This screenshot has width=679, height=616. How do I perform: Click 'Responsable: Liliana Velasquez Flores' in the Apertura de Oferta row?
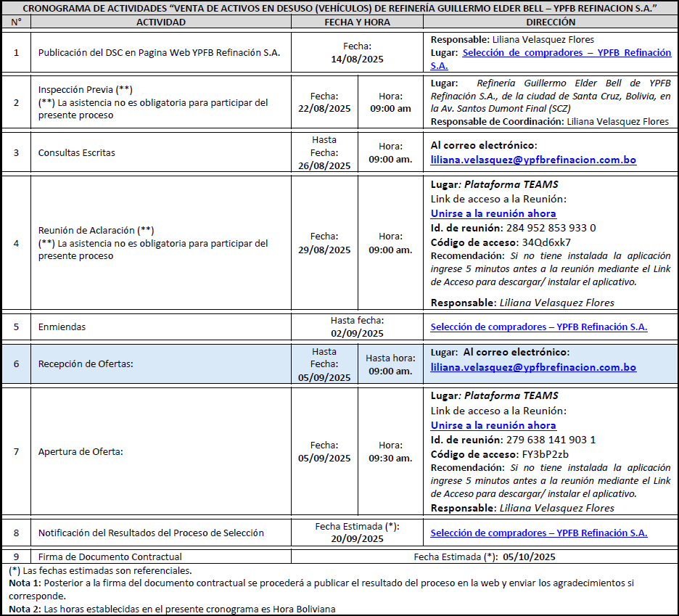522,508
